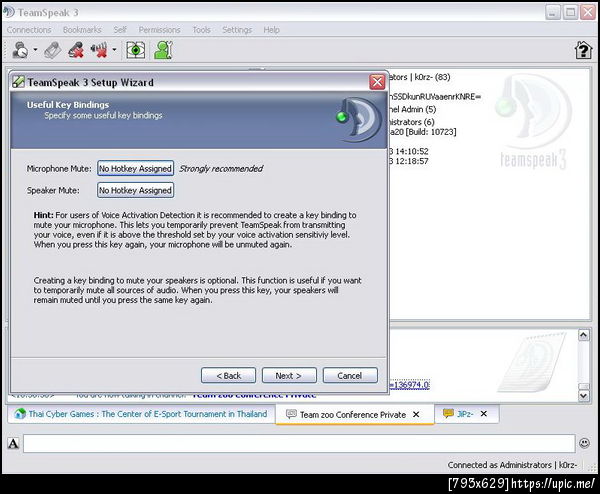Switch to Thai Cyber Games chat tab
Screen dimensions: 600x494
(141, 414)
